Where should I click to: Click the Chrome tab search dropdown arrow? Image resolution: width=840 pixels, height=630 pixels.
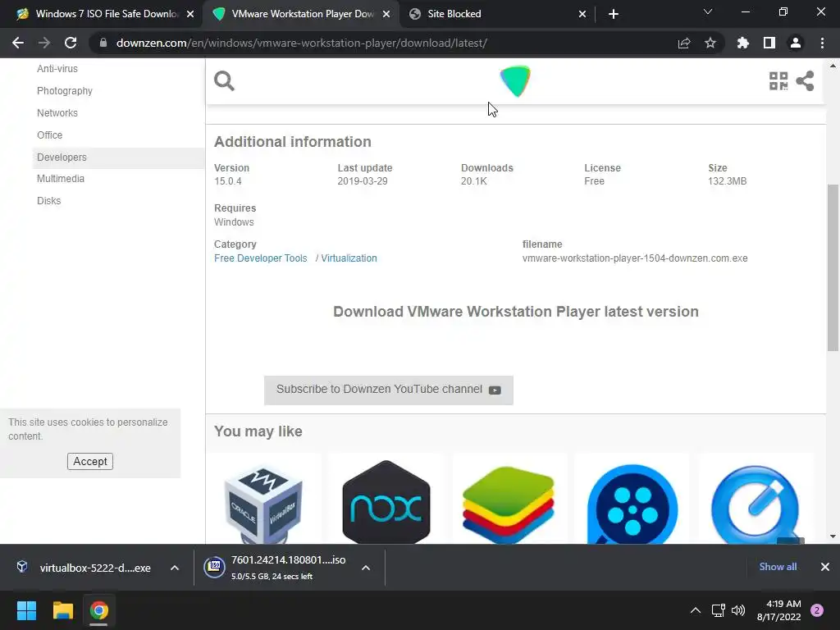(708, 11)
